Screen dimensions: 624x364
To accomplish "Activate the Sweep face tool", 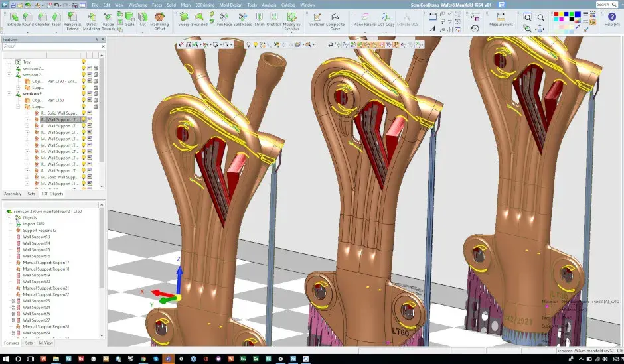I will [x=183, y=19].
